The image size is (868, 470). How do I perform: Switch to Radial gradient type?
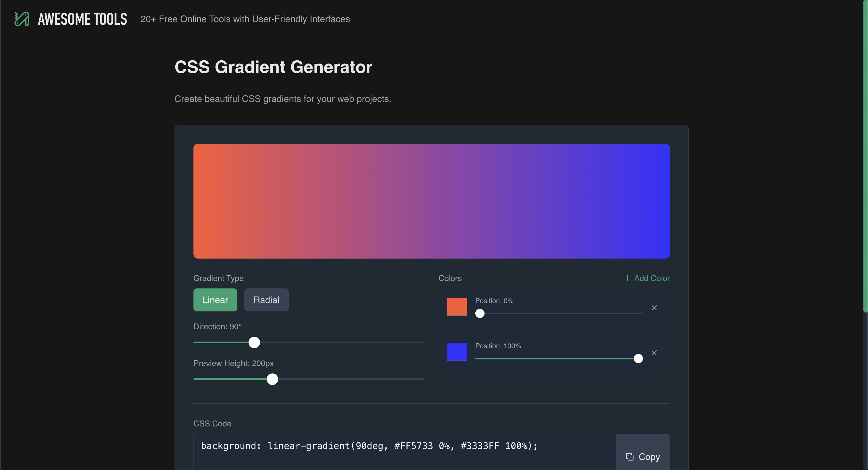[266, 300]
